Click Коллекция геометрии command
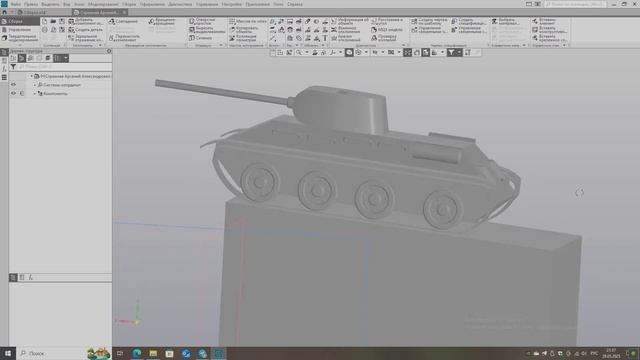 click(243, 38)
